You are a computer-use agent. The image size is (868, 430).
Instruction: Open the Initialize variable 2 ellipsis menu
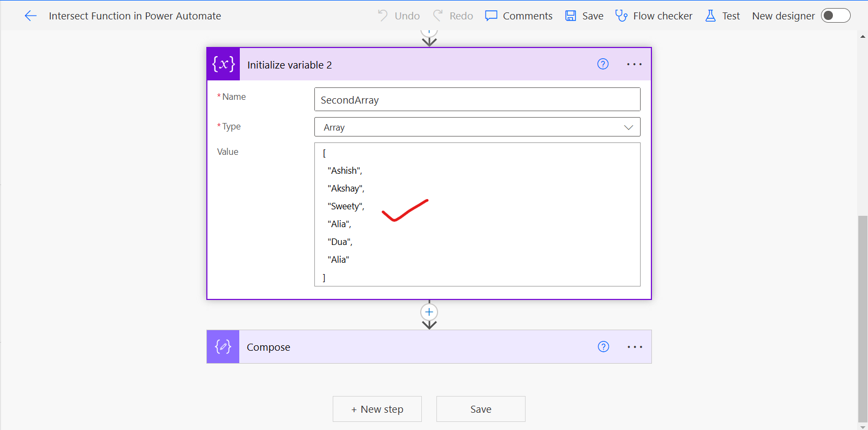click(634, 64)
